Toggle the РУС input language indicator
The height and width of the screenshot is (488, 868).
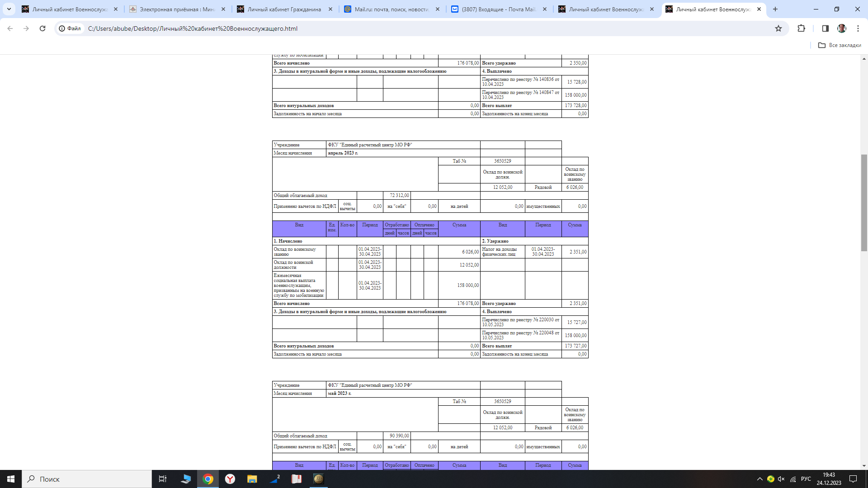pyautogui.click(x=806, y=479)
